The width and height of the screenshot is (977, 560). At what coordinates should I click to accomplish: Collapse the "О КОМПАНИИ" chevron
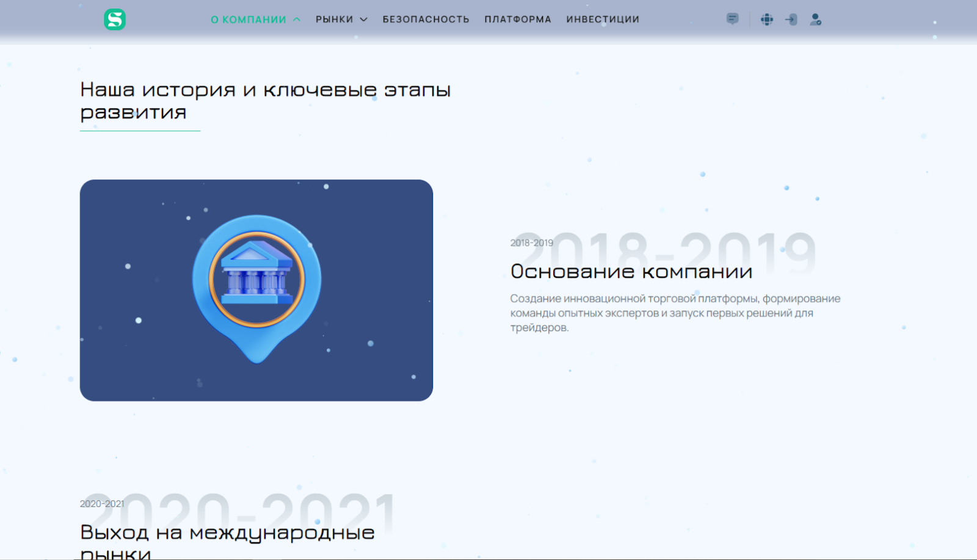(x=297, y=19)
